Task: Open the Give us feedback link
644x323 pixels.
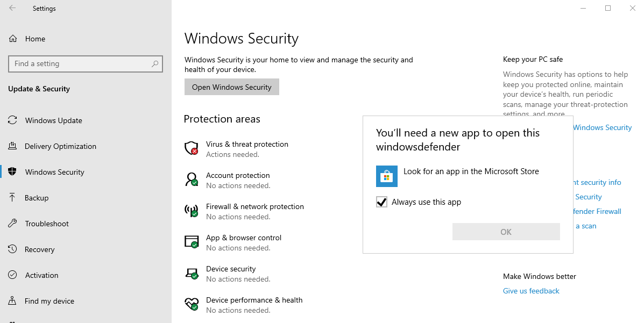Action: (531, 291)
